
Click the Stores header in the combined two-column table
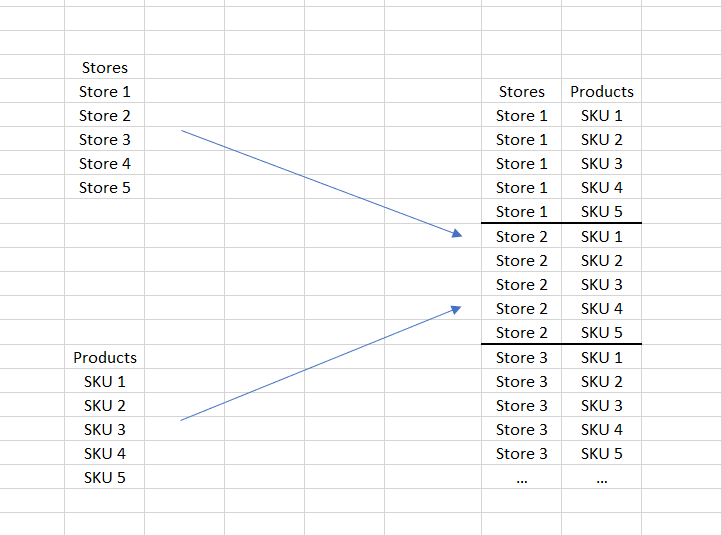tap(522, 92)
